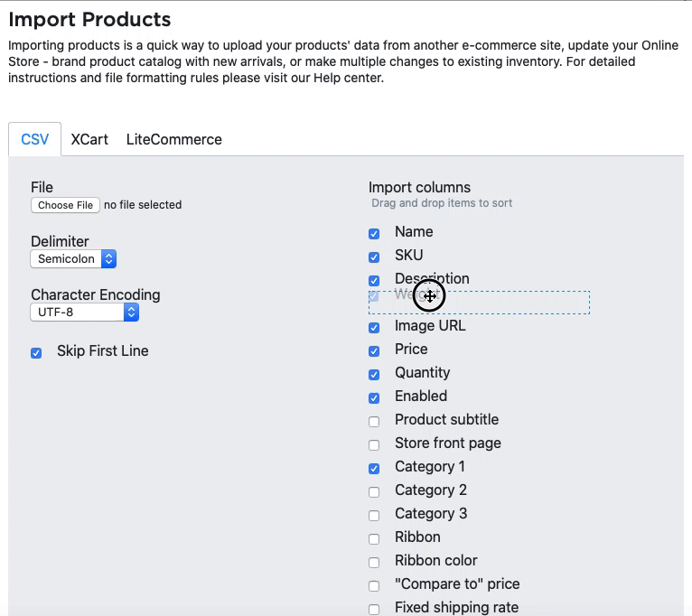Image resolution: width=692 pixels, height=616 pixels.
Task: Open the XCart import tab
Action: coord(89,139)
